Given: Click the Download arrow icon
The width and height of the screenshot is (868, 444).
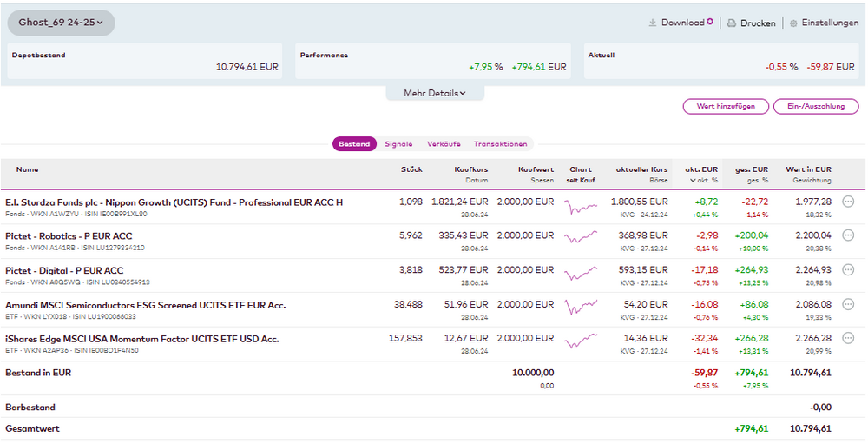Looking at the screenshot, I should 653,23.
